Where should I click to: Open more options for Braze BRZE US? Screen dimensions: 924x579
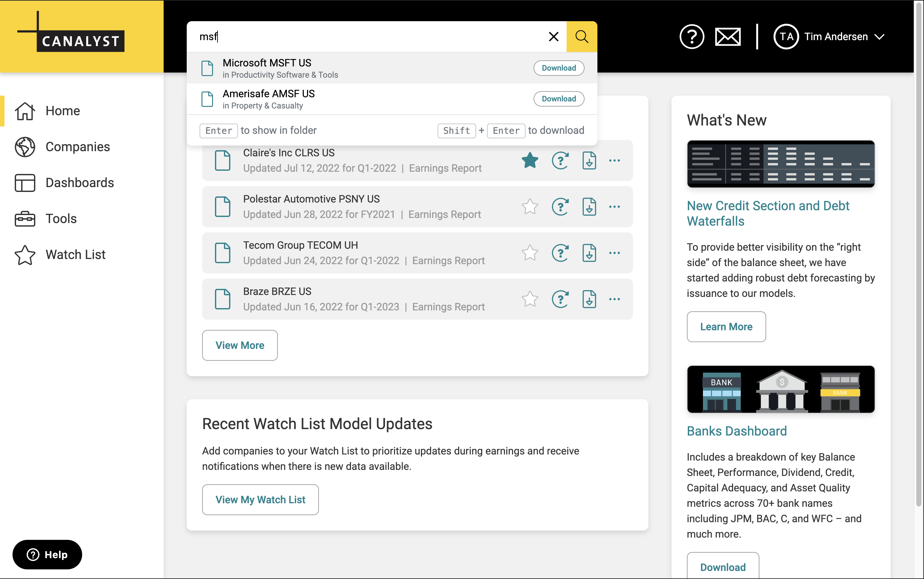click(614, 299)
